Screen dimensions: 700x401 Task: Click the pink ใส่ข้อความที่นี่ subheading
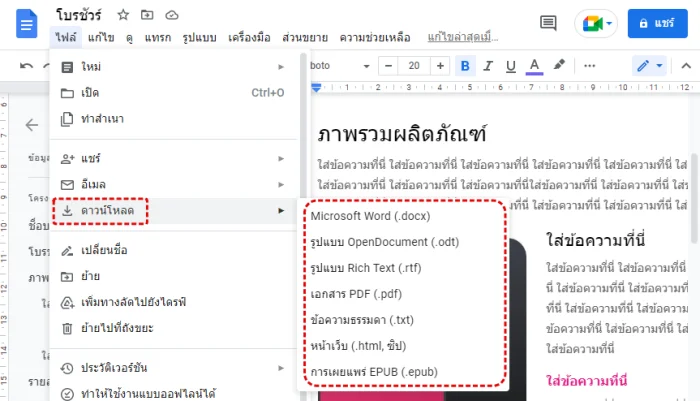(x=586, y=380)
